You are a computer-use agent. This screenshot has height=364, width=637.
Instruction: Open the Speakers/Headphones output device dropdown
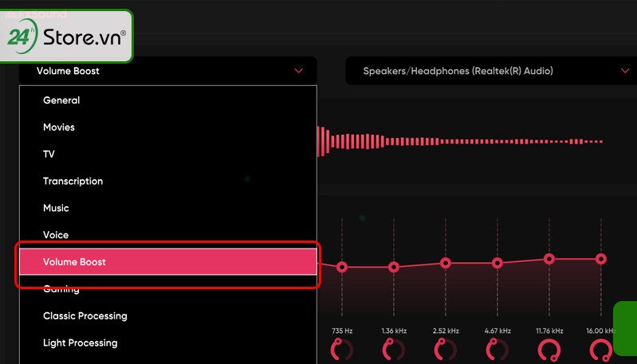tap(491, 71)
